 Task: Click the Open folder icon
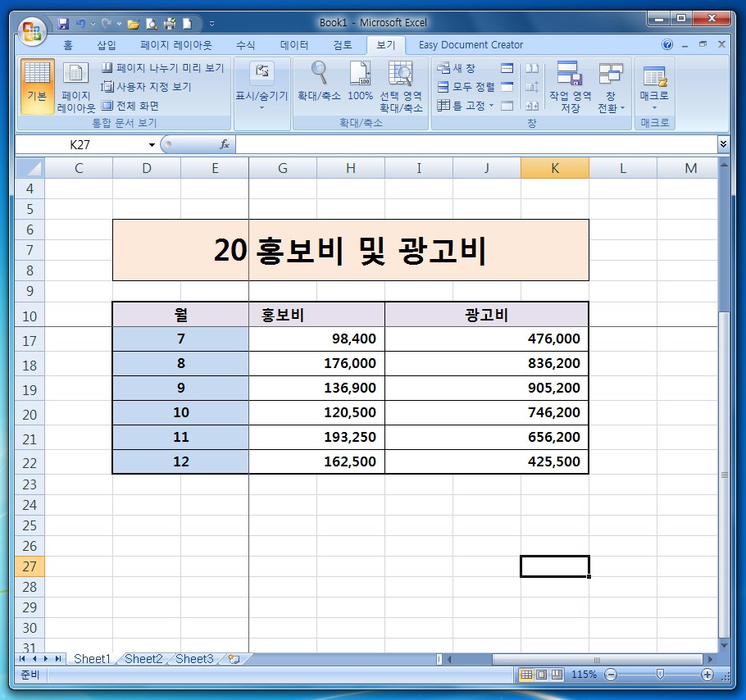tap(134, 24)
